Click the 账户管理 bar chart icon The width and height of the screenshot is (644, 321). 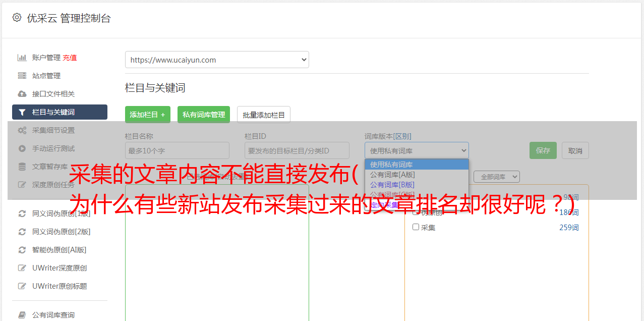click(x=22, y=58)
